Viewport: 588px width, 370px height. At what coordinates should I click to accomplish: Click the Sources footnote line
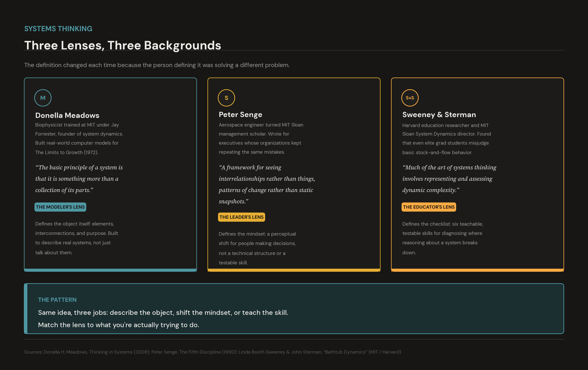pos(213,352)
